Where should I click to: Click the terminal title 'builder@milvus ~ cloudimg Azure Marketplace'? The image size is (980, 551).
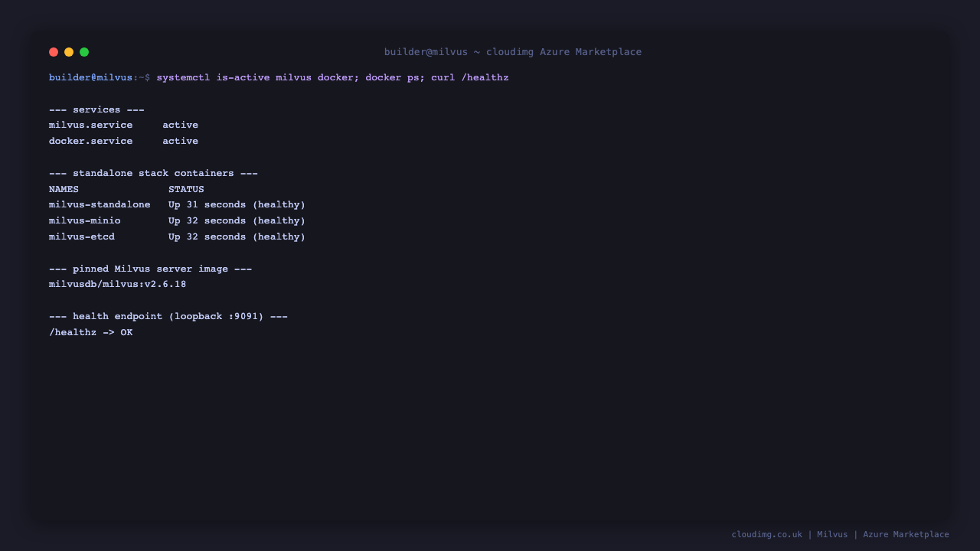click(513, 52)
